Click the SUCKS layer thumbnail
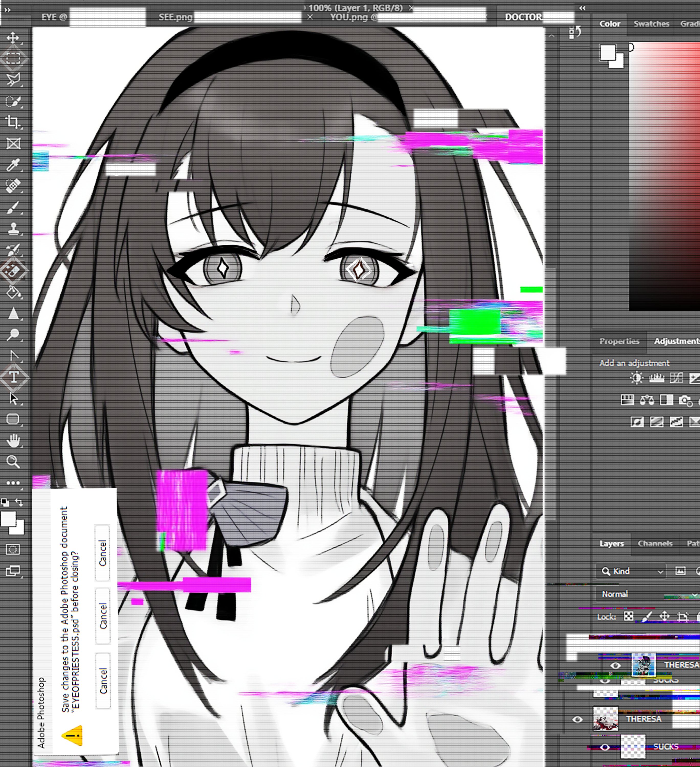 coord(633,747)
